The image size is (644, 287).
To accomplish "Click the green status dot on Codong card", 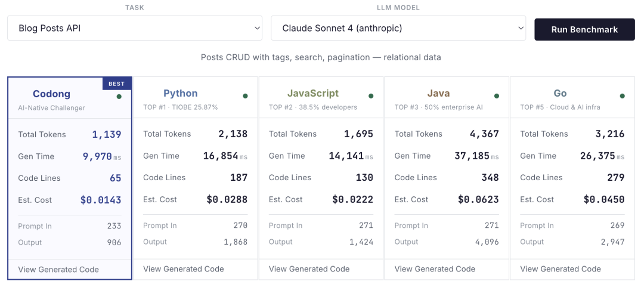I will coord(119,96).
